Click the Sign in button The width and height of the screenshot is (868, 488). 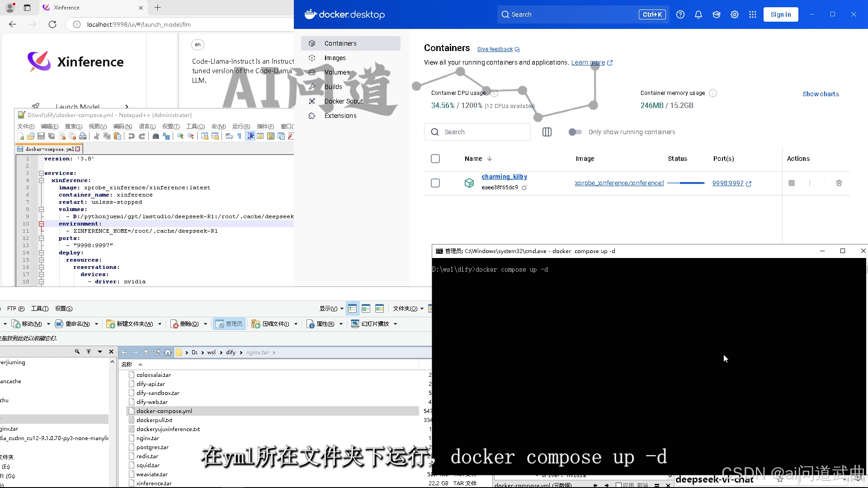click(x=781, y=14)
